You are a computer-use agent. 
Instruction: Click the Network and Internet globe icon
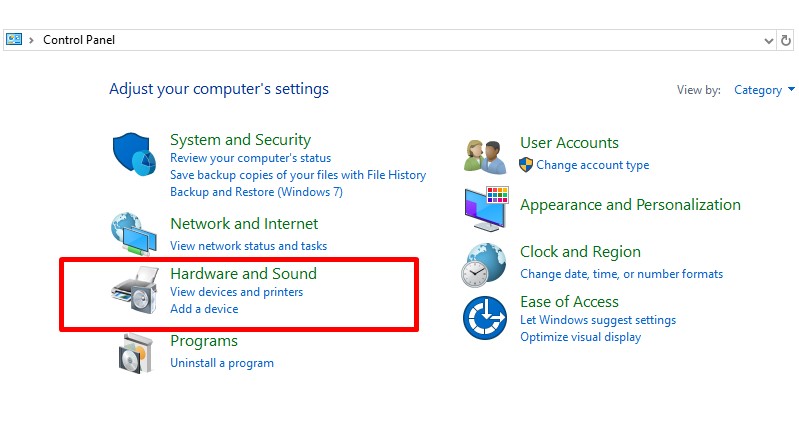click(x=134, y=234)
